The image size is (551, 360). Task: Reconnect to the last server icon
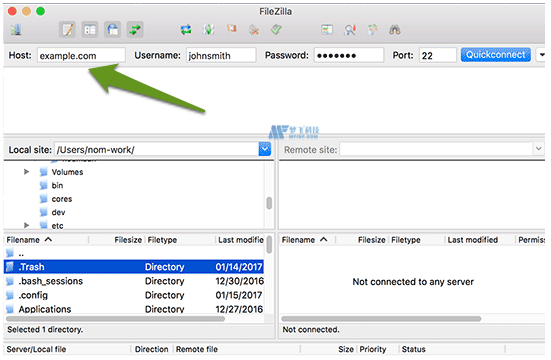pyautogui.click(x=277, y=29)
